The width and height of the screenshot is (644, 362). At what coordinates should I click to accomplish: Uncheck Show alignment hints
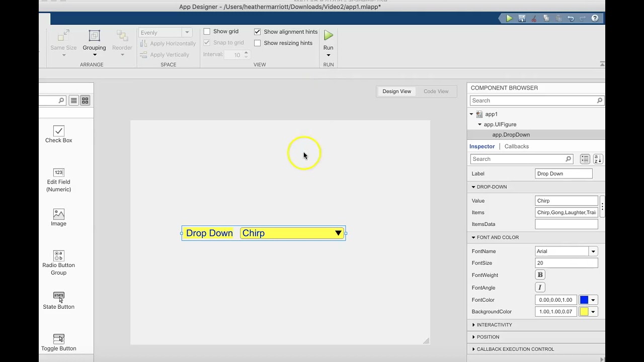click(x=257, y=32)
